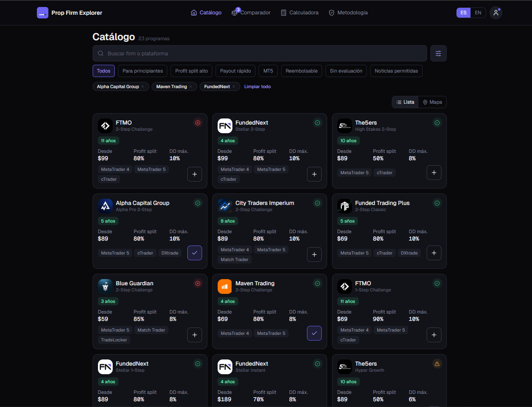532x407 pixels.
Task: Deselect Maven Trading from comparison
Action: click(314, 333)
